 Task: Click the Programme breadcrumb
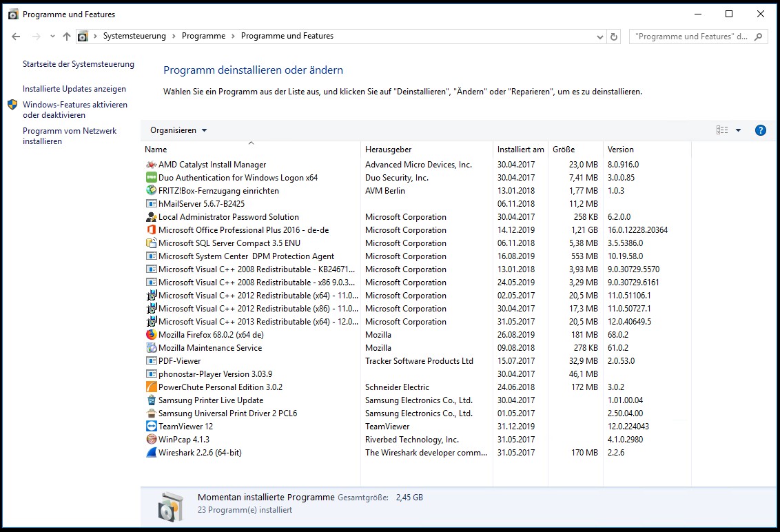pyautogui.click(x=203, y=37)
